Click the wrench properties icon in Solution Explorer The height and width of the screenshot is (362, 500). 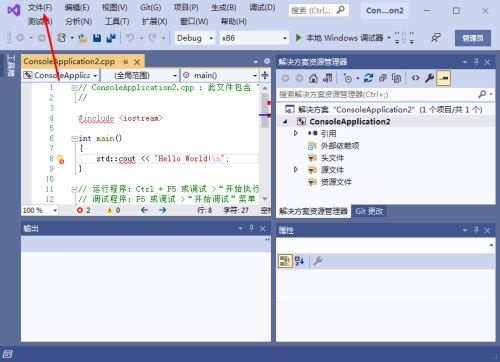(429, 78)
